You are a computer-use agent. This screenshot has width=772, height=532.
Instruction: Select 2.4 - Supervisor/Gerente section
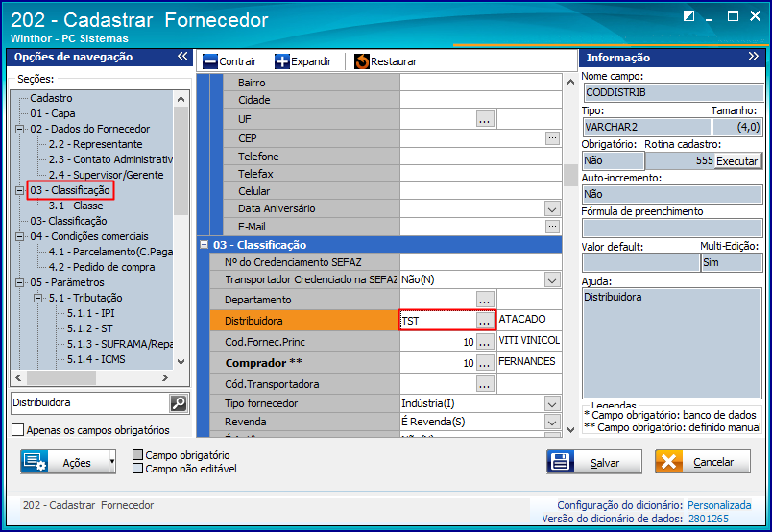pyautogui.click(x=106, y=175)
